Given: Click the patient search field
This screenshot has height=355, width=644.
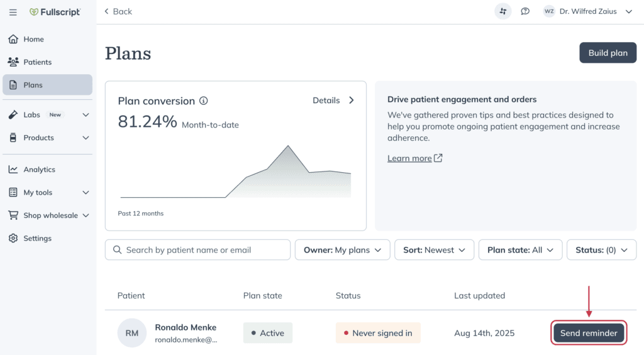Looking at the screenshot, I should tap(197, 250).
